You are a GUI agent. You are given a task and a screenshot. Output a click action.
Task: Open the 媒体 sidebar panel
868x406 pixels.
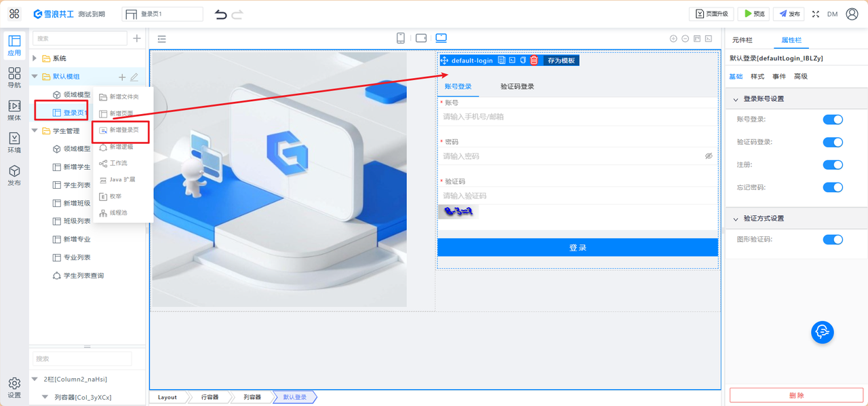(x=14, y=111)
